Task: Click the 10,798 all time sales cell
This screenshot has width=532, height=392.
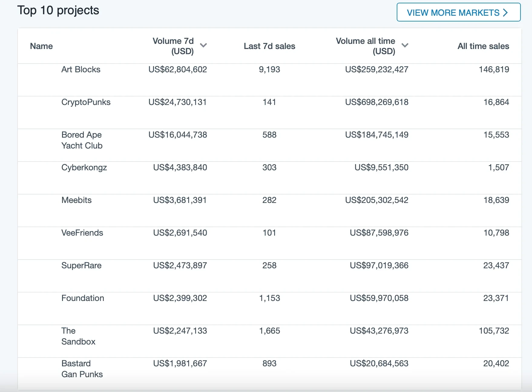Action: [496, 233]
